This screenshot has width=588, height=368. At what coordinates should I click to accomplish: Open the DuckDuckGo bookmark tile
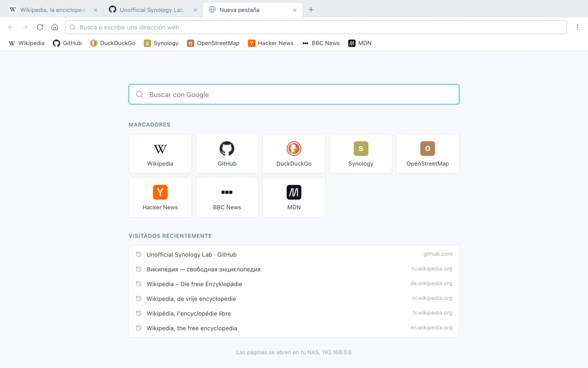(x=294, y=153)
